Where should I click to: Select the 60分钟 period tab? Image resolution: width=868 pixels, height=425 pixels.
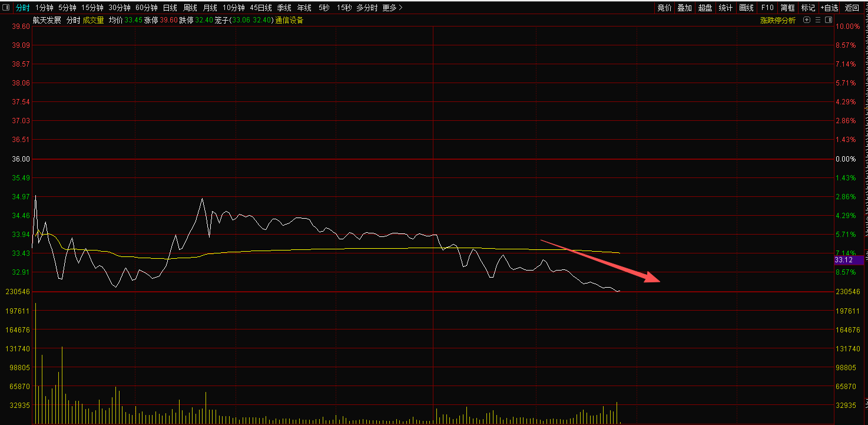click(x=146, y=8)
